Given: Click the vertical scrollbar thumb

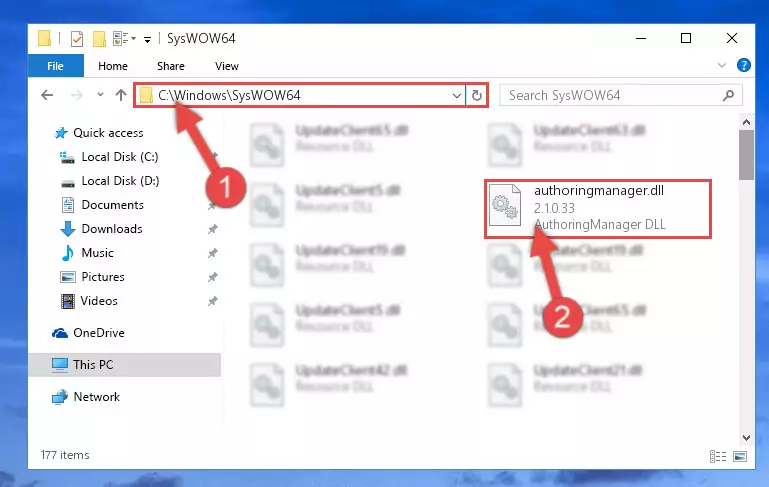Looking at the screenshot, I should point(746,154).
